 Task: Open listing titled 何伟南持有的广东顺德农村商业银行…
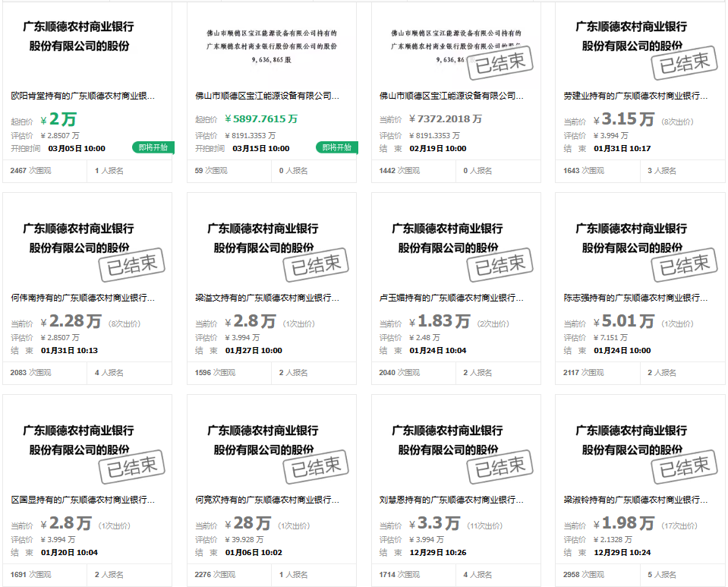83,298
